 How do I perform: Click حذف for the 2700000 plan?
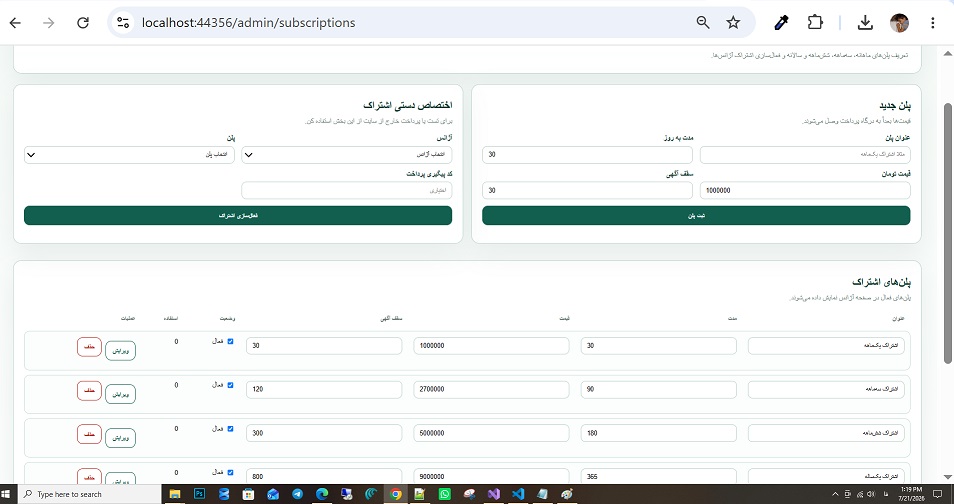tap(89, 391)
